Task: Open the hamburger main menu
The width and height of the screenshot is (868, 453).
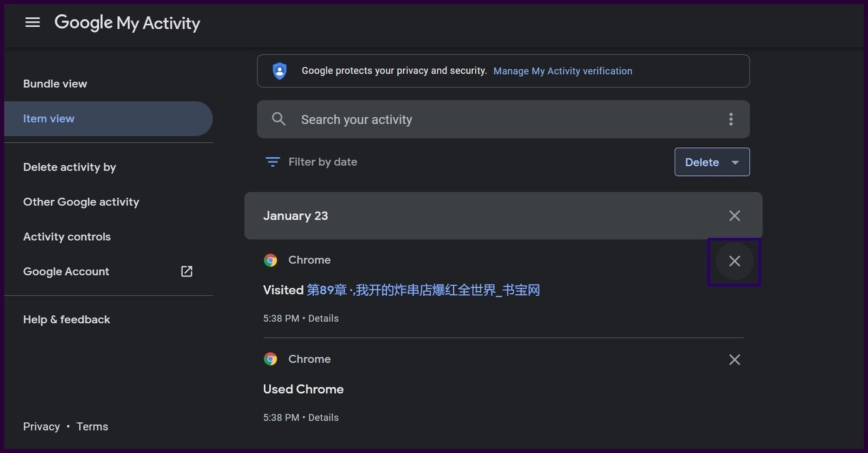Action: 32,22
